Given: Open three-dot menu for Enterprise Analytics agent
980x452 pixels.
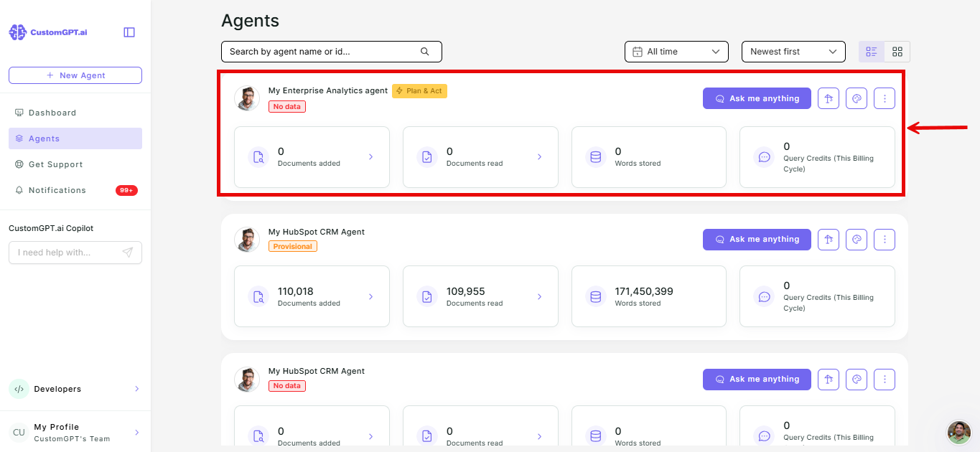Looking at the screenshot, I should coord(885,98).
